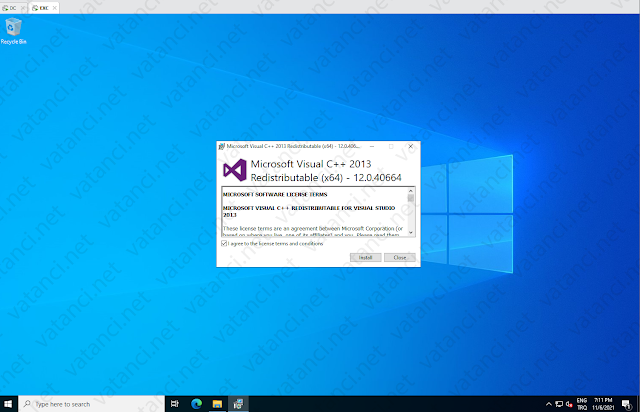
Task: Click the MICROSOFT SOFTWARE LICENSE TERMS heading
Action: (x=275, y=194)
